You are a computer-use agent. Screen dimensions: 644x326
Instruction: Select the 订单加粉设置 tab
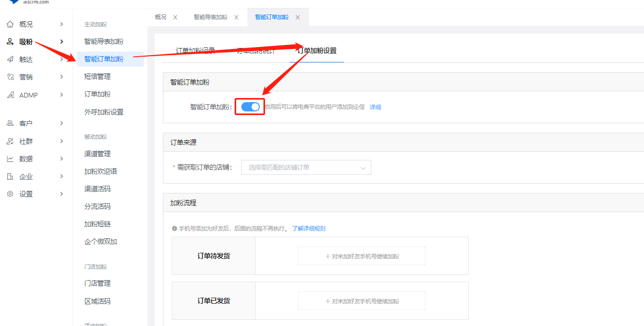pyautogui.click(x=317, y=51)
